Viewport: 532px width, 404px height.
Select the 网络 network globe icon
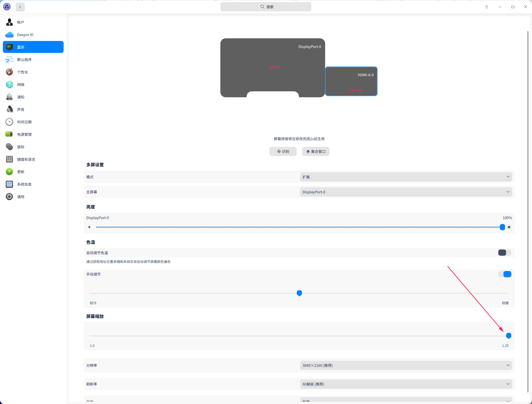9,84
